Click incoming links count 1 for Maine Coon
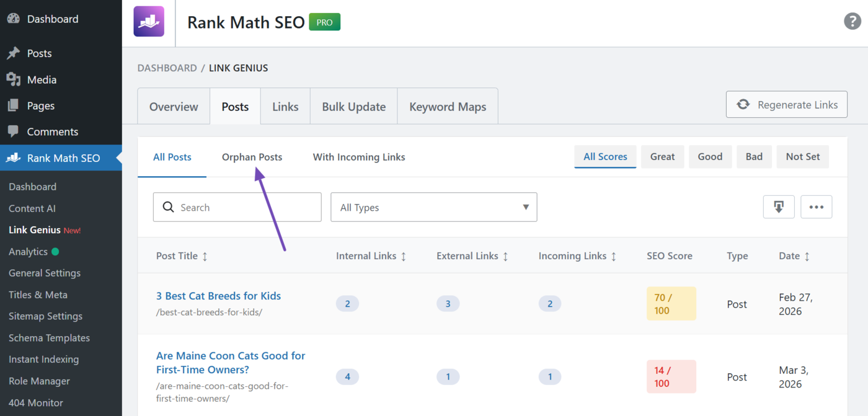 550,376
